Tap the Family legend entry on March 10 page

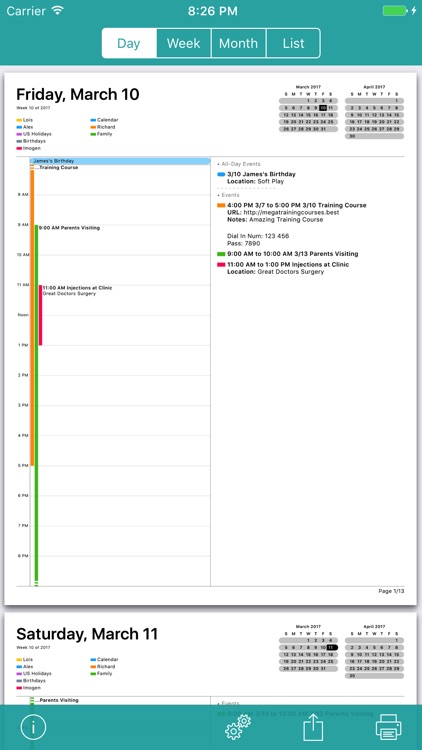101,134
